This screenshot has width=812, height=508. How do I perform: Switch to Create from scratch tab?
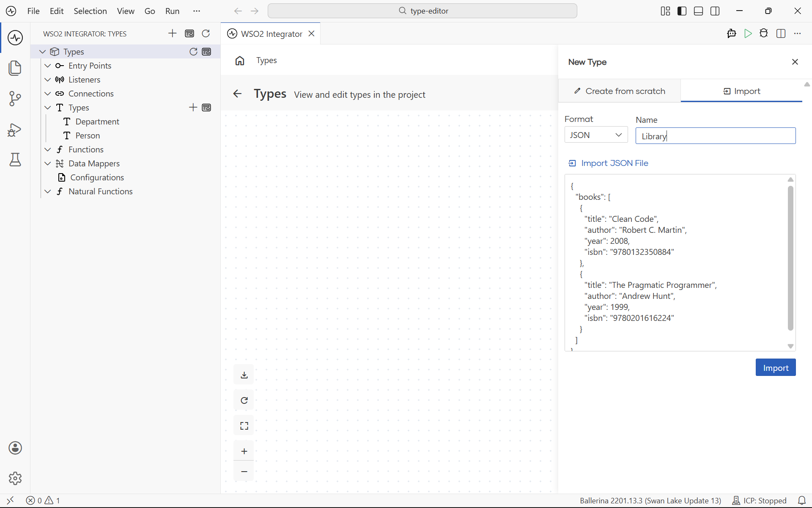[x=620, y=91]
